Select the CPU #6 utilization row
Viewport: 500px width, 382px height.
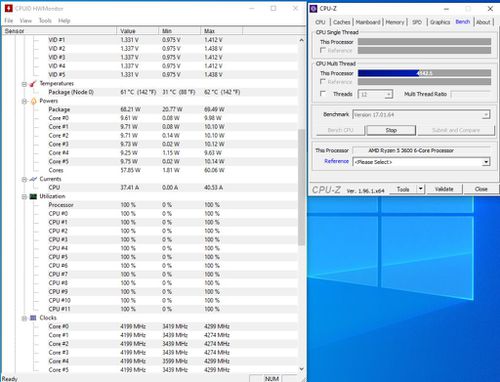click(x=150, y=266)
